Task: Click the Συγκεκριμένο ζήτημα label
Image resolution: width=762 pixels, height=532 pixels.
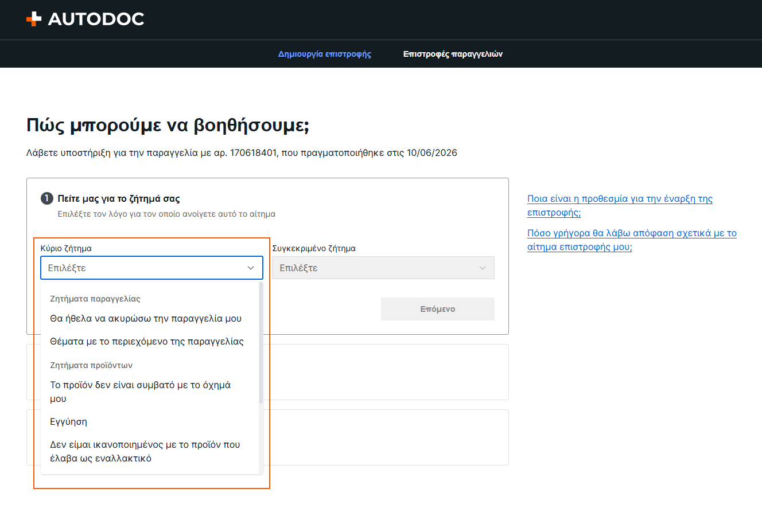Action: (x=314, y=248)
